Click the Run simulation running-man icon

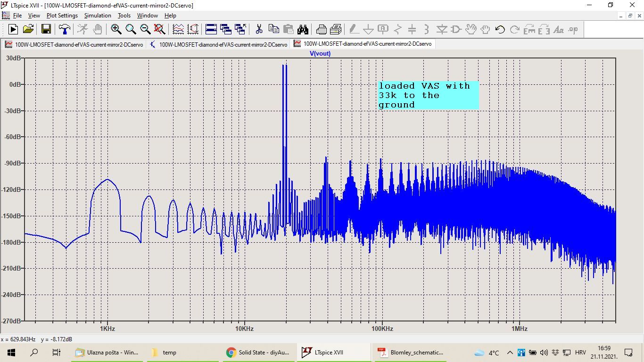coord(83,29)
